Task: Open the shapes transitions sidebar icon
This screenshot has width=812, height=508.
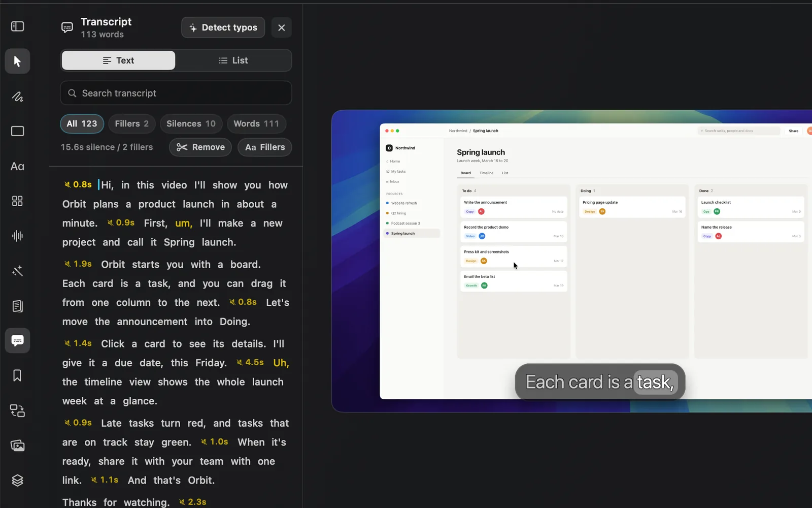Action: (17, 410)
